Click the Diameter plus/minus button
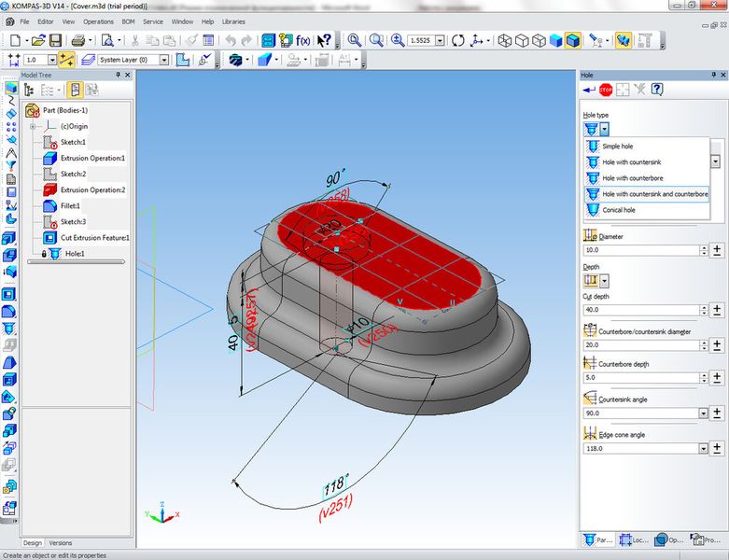 coord(716,250)
